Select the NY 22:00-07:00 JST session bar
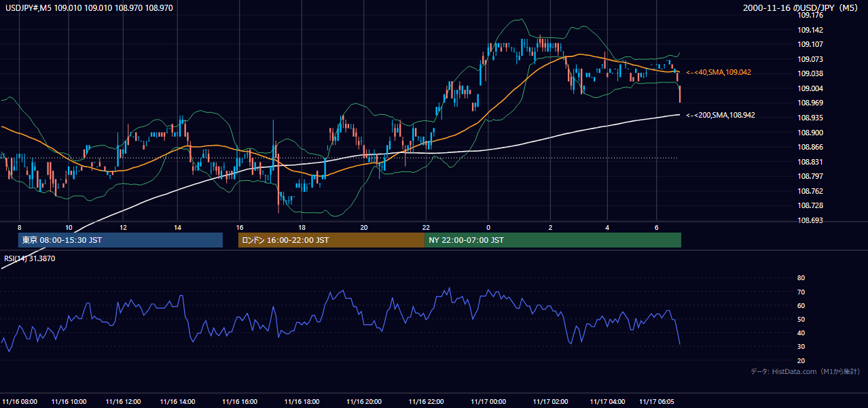Screen dimensions: 868x408 (x=553, y=240)
